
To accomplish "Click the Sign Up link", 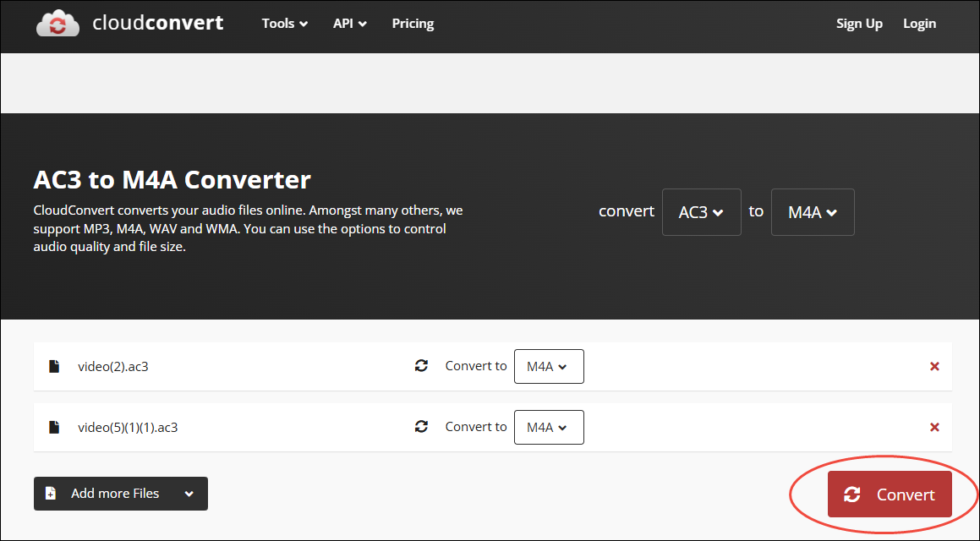I will click(x=859, y=24).
